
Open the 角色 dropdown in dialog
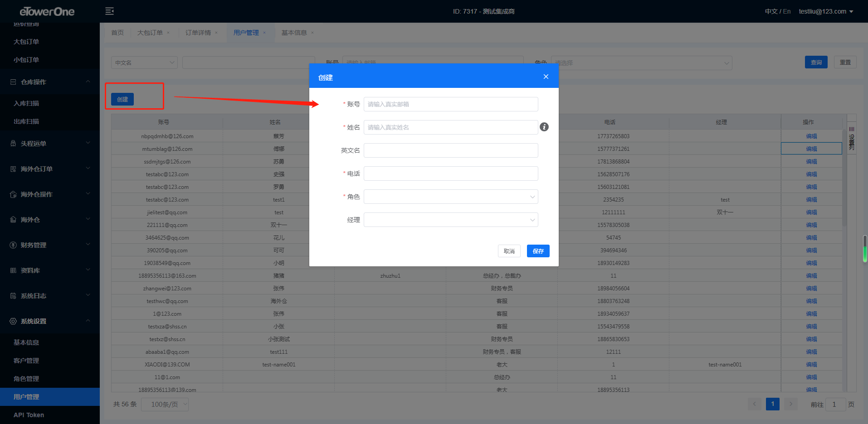tap(451, 197)
